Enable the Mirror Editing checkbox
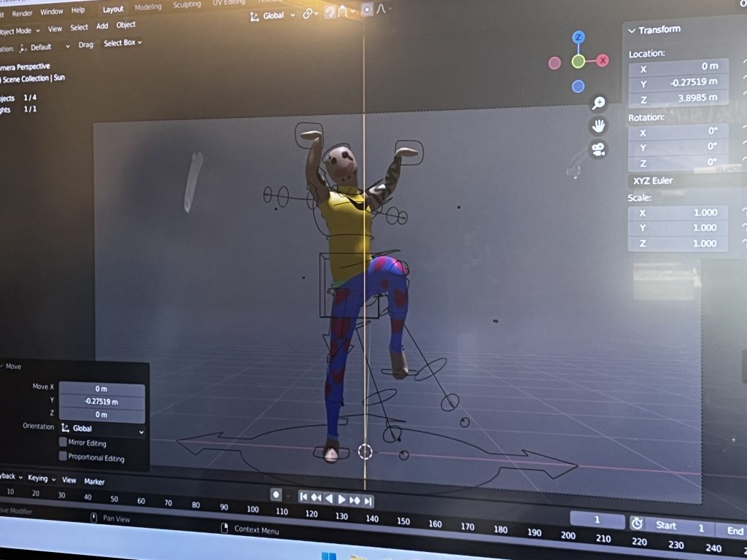 63,443
